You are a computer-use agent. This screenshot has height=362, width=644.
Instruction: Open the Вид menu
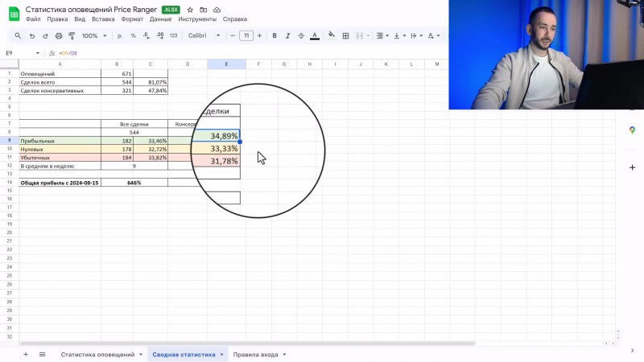80,19
